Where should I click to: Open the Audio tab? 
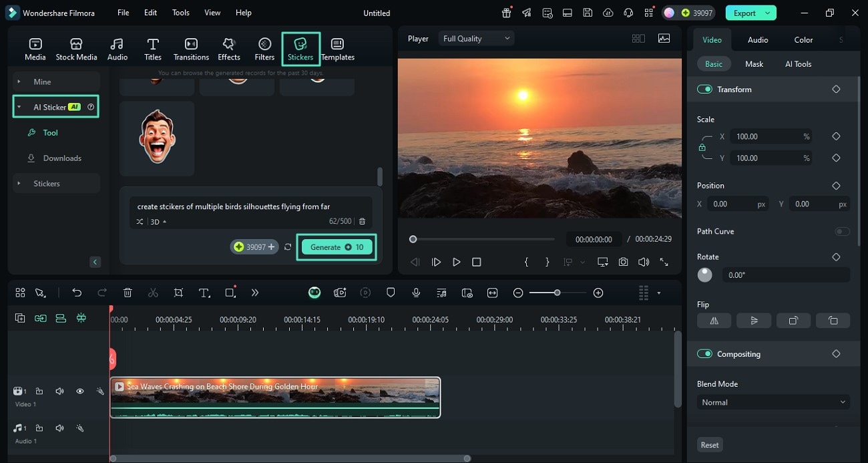117,49
